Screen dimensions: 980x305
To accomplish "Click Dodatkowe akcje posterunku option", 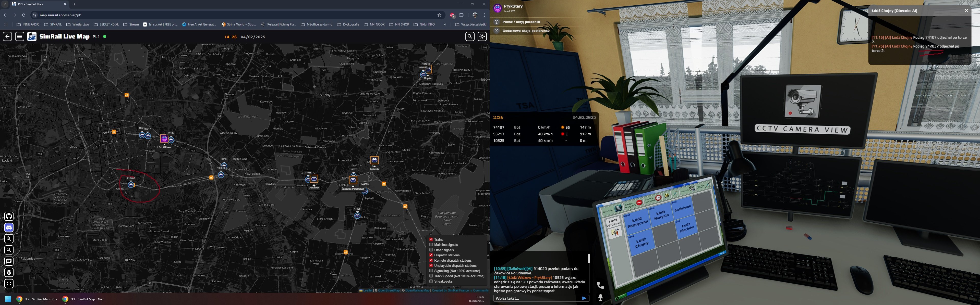I will coord(526,30).
